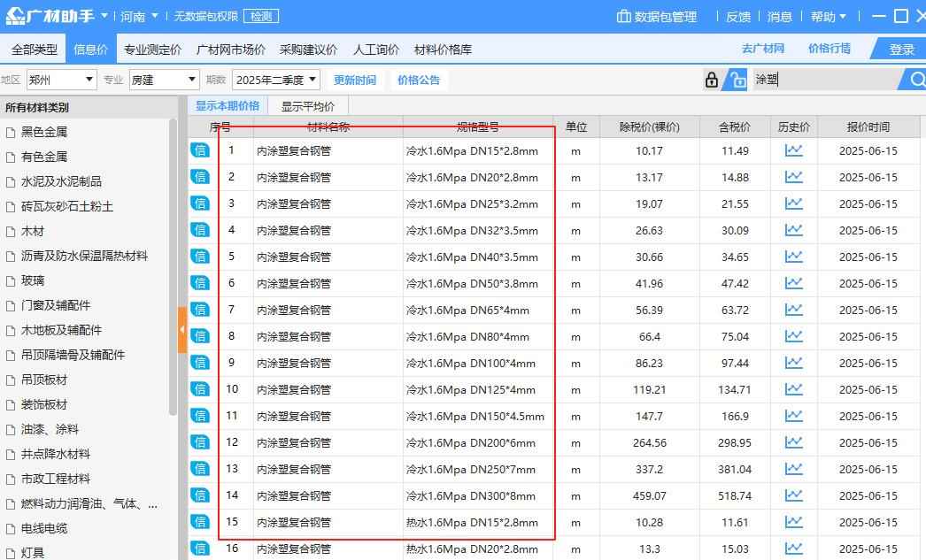
Task: Open history price chart for DN15*2.8mm
Action: click(x=792, y=150)
